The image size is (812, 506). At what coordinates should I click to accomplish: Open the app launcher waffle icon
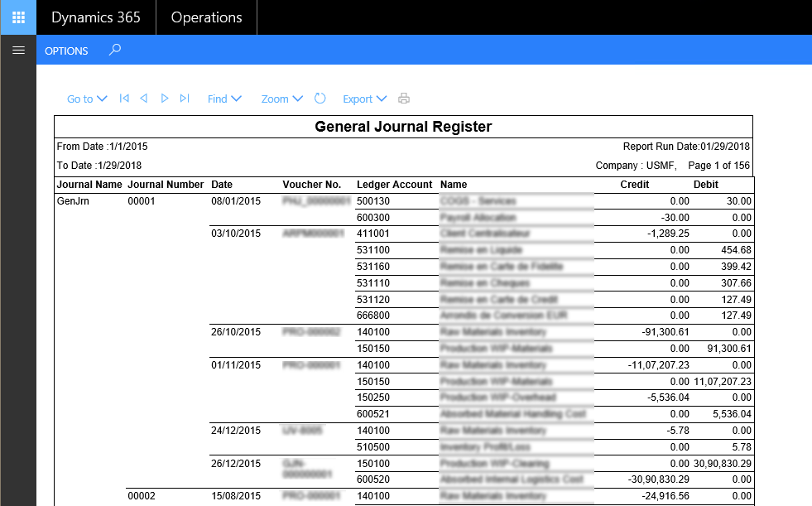(17, 17)
